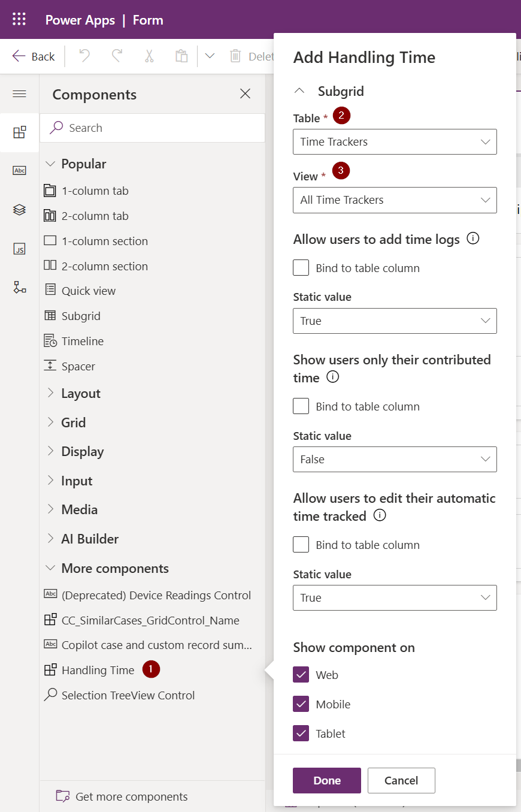
Task: Uncheck the Web checkbox
Action: tap(301, 675)
